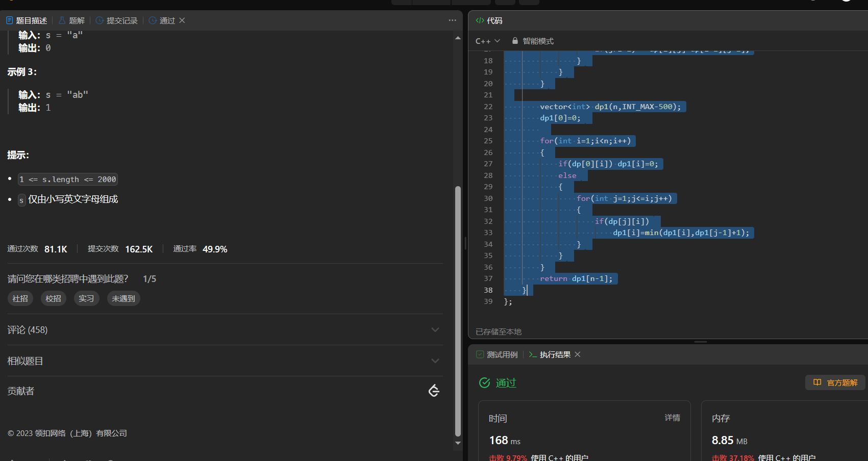Viewport: 868px width, 461px height.
Task: Expand the 评论 (458) section
Action: pyautogui.click(x=225, y=330)
